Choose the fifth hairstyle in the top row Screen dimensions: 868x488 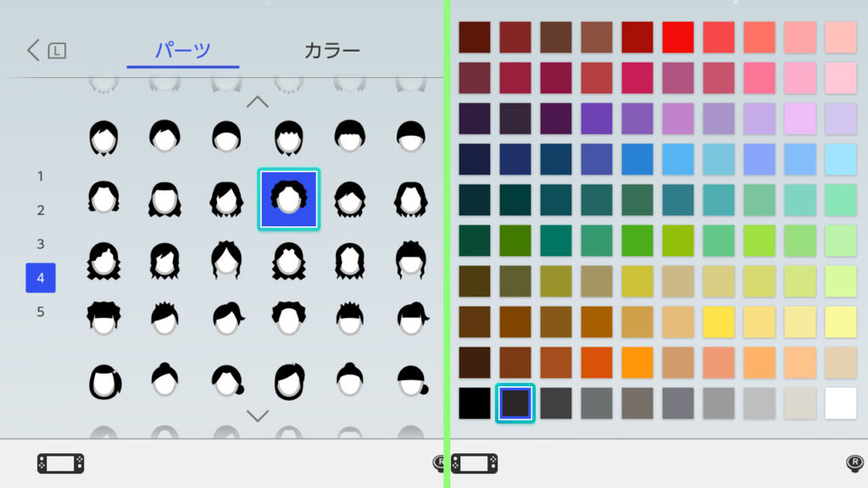click(350, 136)
